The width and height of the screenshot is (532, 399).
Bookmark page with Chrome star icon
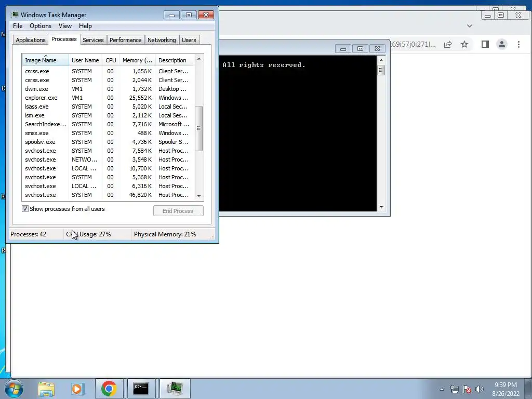(464, 45)
